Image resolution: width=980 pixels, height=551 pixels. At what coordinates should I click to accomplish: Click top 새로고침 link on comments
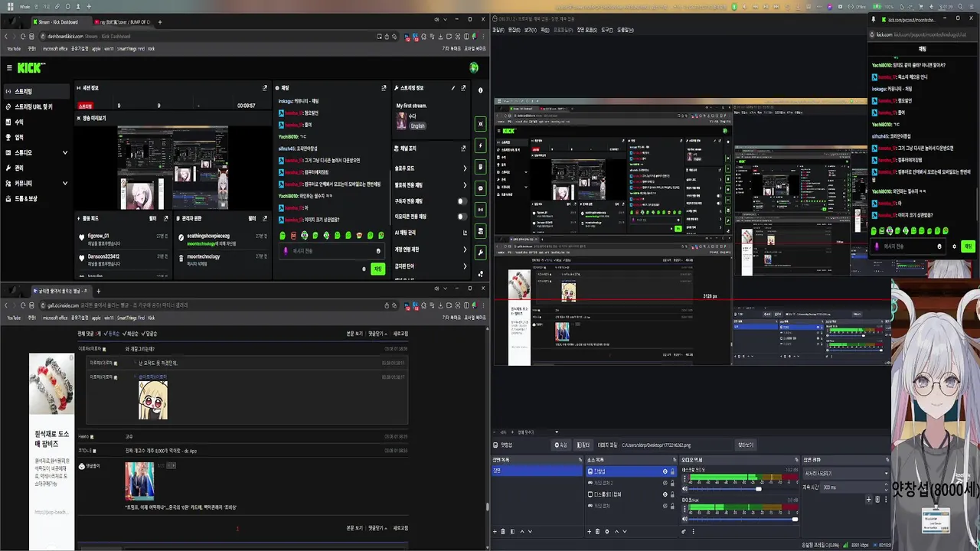tap(400, 334)
